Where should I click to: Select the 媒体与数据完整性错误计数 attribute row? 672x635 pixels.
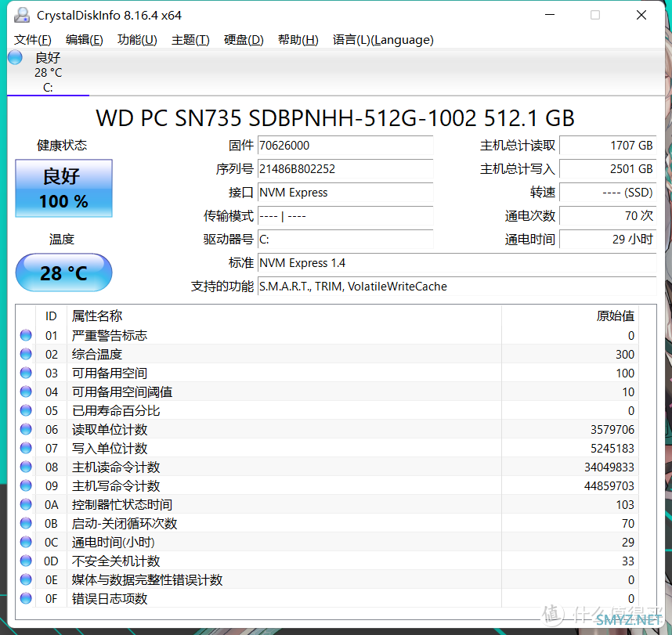tap(327, 579)
